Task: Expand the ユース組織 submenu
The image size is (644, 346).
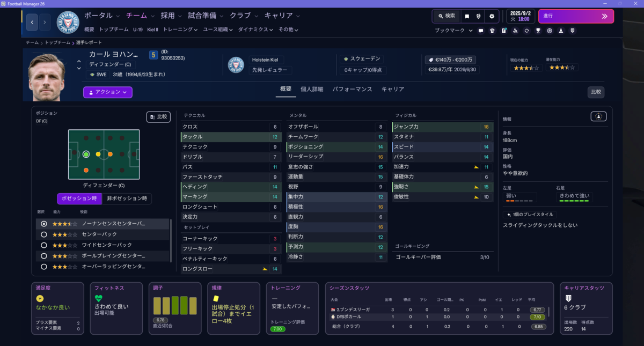Action: tap(217, 30)
